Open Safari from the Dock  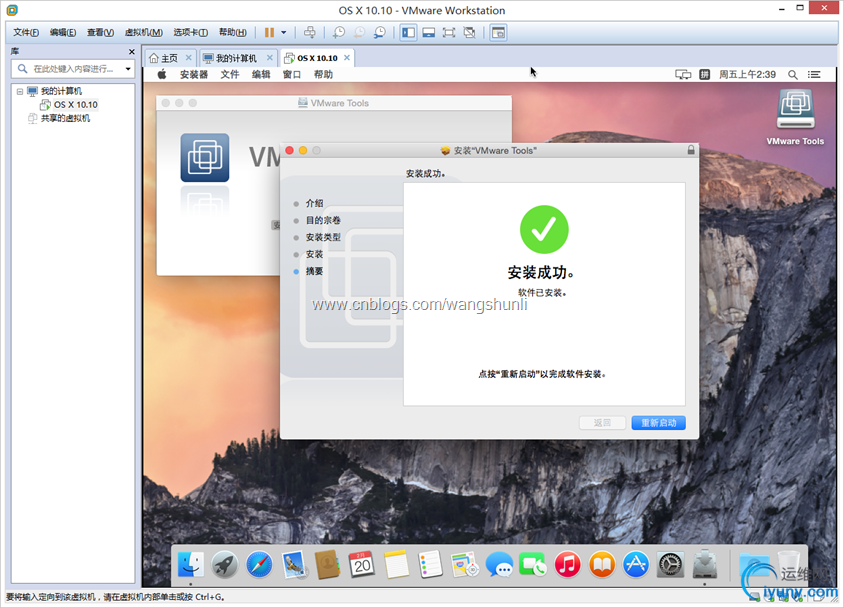pyautogui.click(x=259, y=565)
